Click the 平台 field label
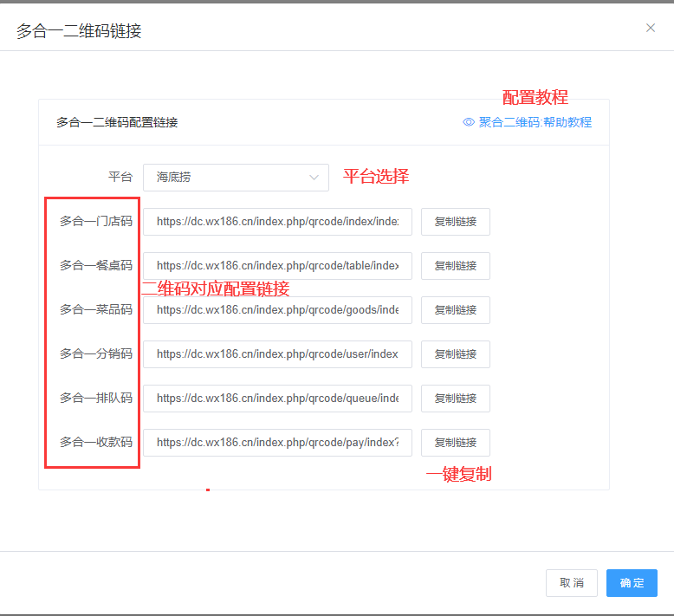674x616 pixels. [x=120, y=177]
